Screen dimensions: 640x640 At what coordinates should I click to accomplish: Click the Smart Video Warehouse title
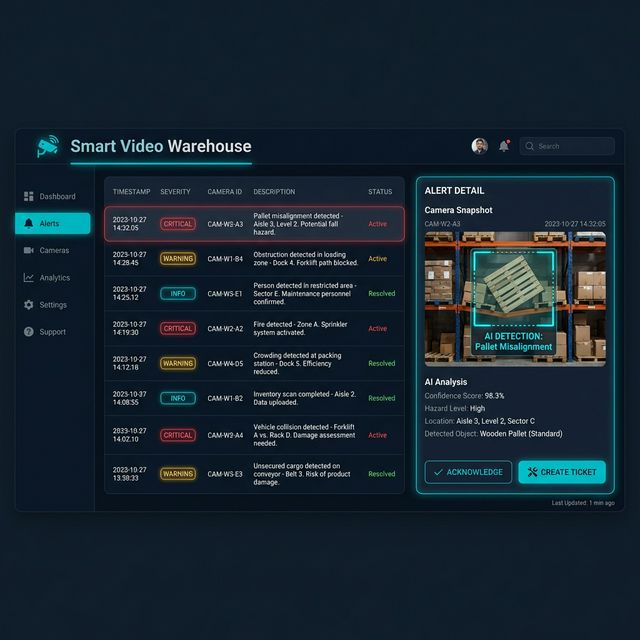[161, 146]
